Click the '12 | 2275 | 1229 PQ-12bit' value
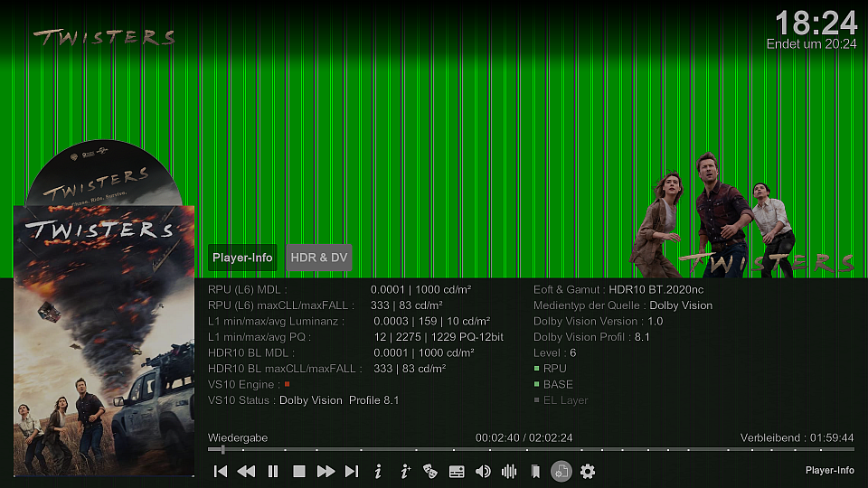 (439, 337)
